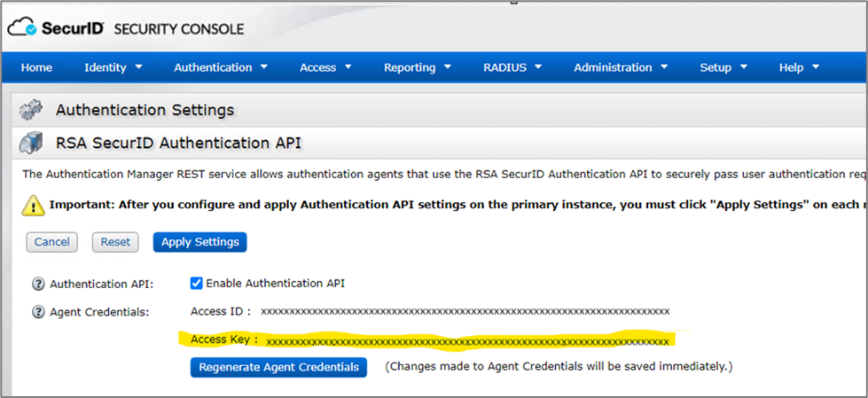Click the Apply Settings button
The width and height of the screenshot is (868, 398).
[x=200, y=242]
